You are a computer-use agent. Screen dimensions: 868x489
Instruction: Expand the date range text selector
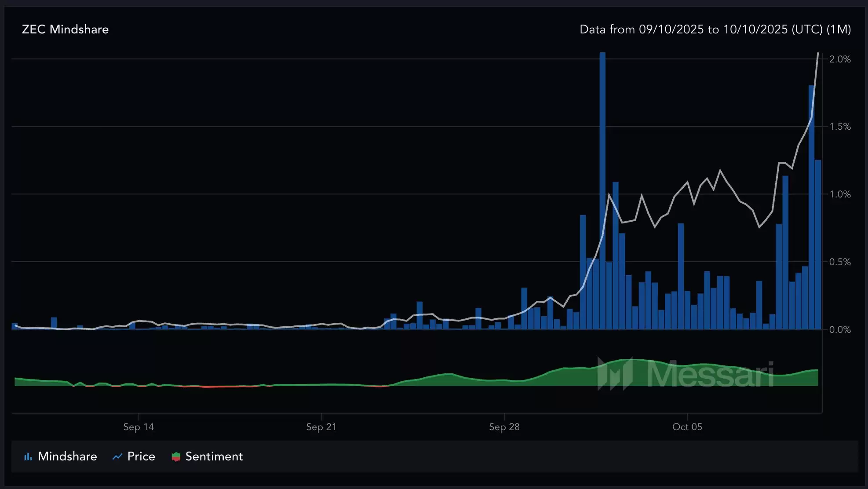pos(715,29)
